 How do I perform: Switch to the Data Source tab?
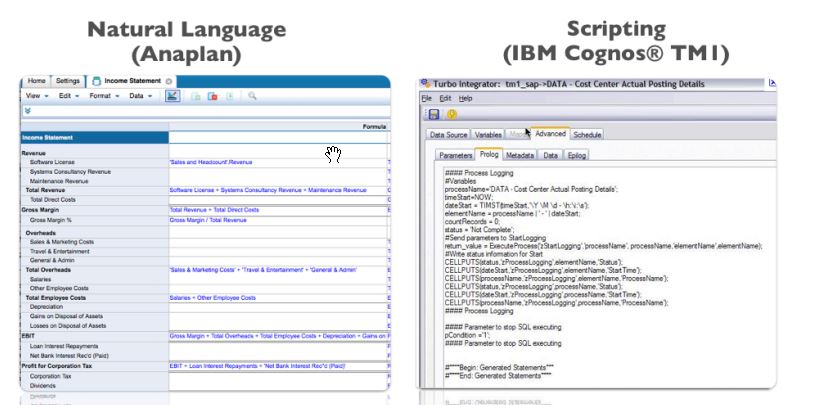(448, 135)
